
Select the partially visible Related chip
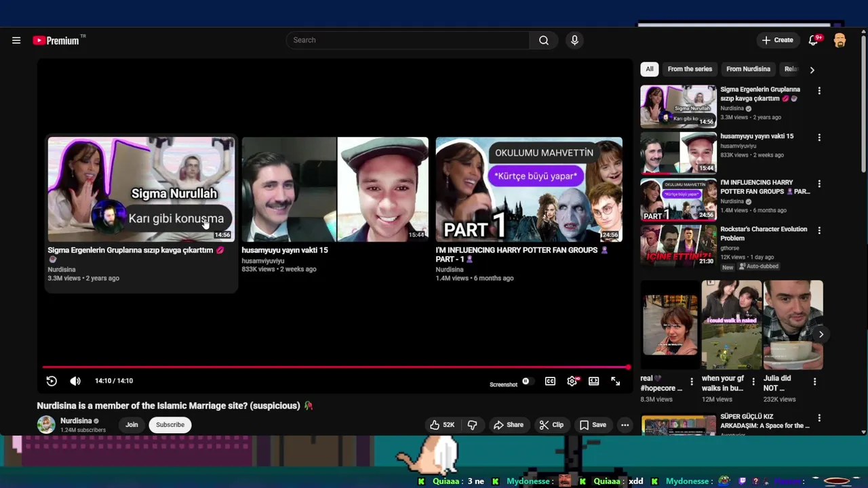pos(791,69)
